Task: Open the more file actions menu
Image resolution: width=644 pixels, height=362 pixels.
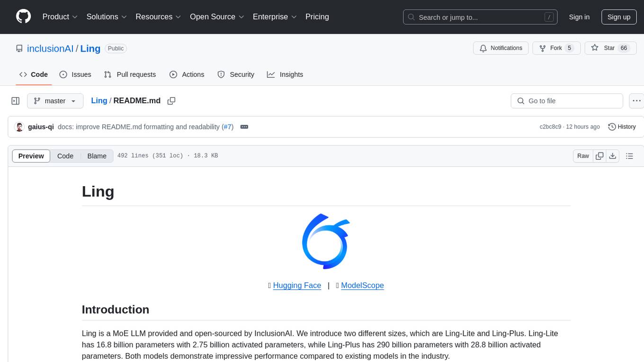Action: [x=636, y=101]
